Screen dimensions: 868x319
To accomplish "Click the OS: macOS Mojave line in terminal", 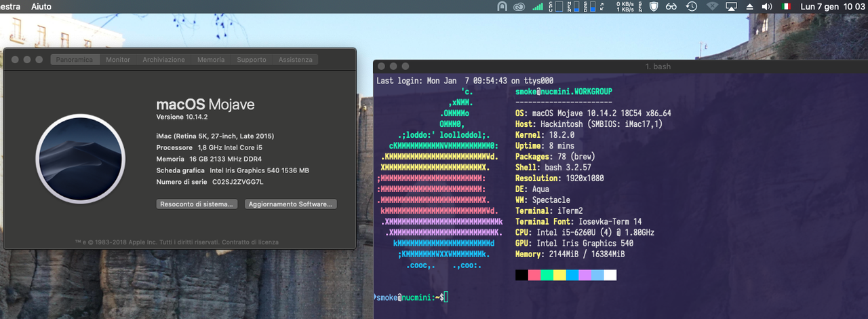I will (x=593, y=113).
